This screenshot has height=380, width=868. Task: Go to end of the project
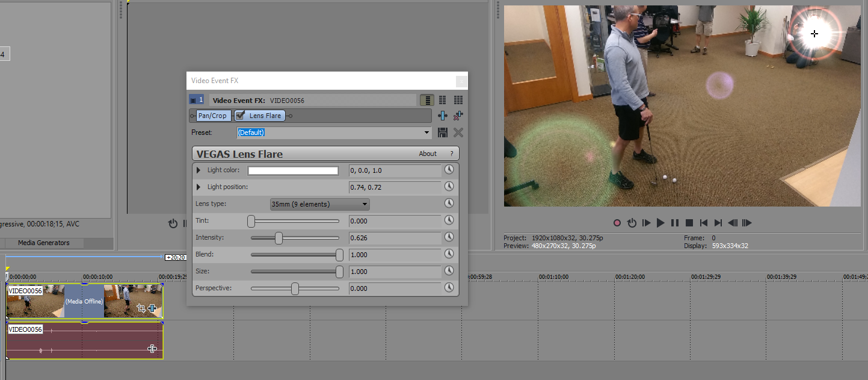(x=718, y=223)
